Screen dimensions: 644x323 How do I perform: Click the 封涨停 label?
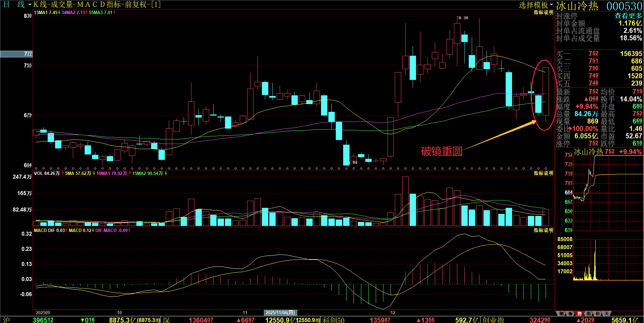point(566,16)
